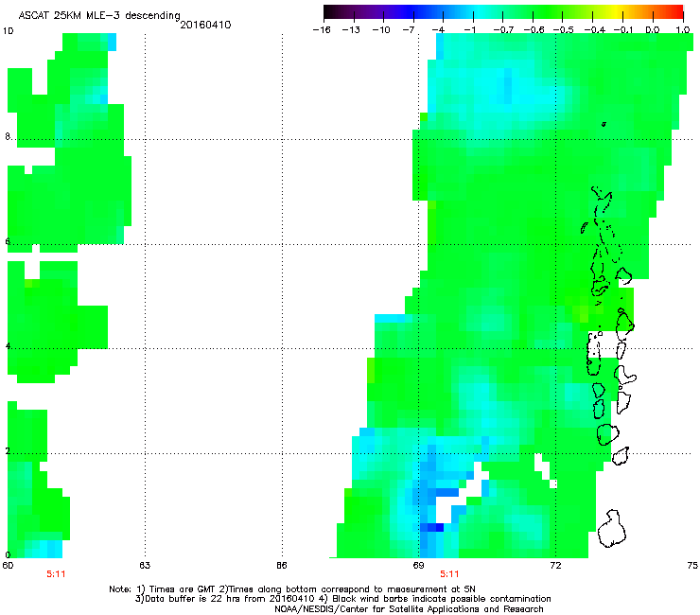Click the colorbar label "-13"
Screen dimensions: 700x615
point(351,30)
